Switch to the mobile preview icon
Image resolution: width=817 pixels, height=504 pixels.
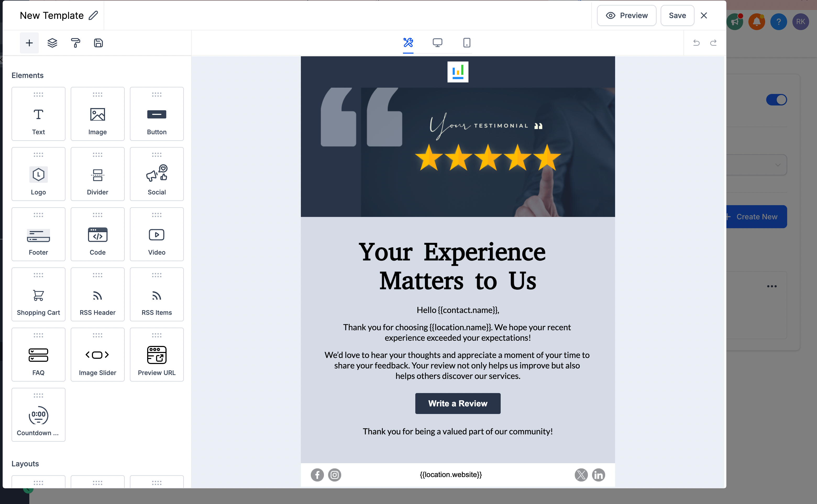pos(467,43)
